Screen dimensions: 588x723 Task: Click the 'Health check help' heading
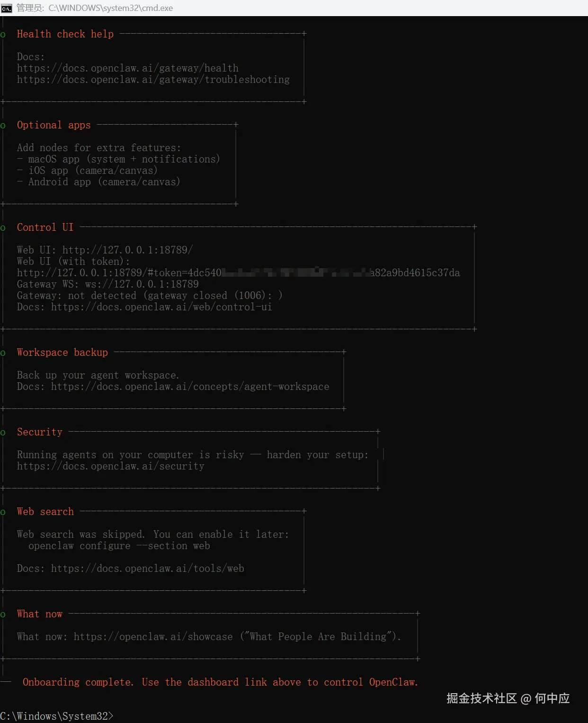pyautogui.click(x=65, y=34)
